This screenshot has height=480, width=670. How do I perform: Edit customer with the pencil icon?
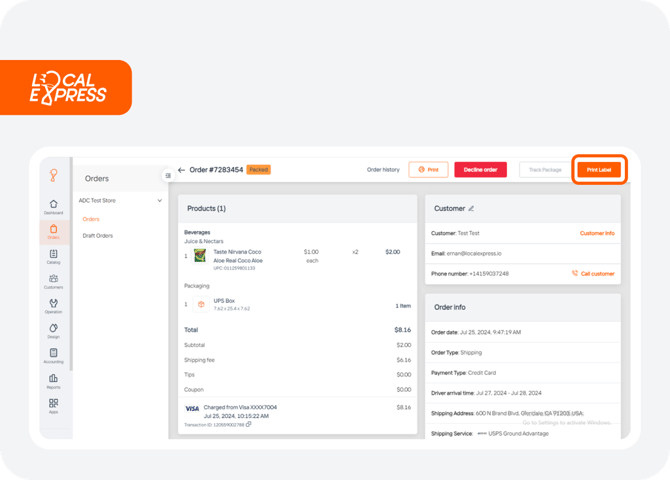coord(471,209)
